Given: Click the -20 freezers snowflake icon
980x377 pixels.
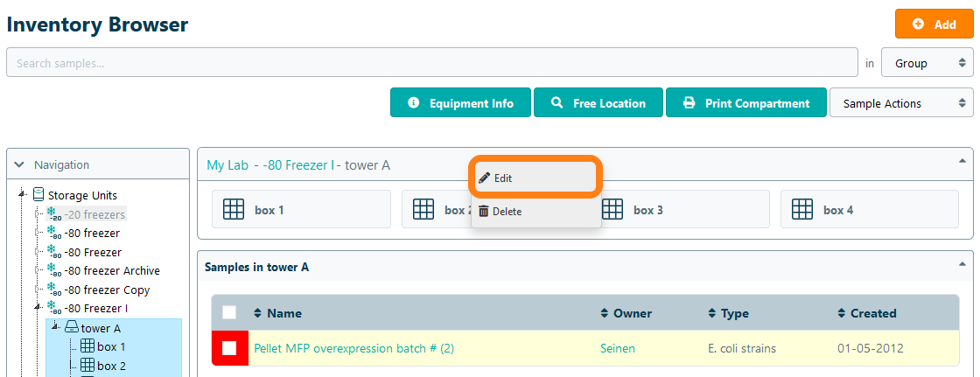Looking at the screenshot, I should (x=54, y=214).
